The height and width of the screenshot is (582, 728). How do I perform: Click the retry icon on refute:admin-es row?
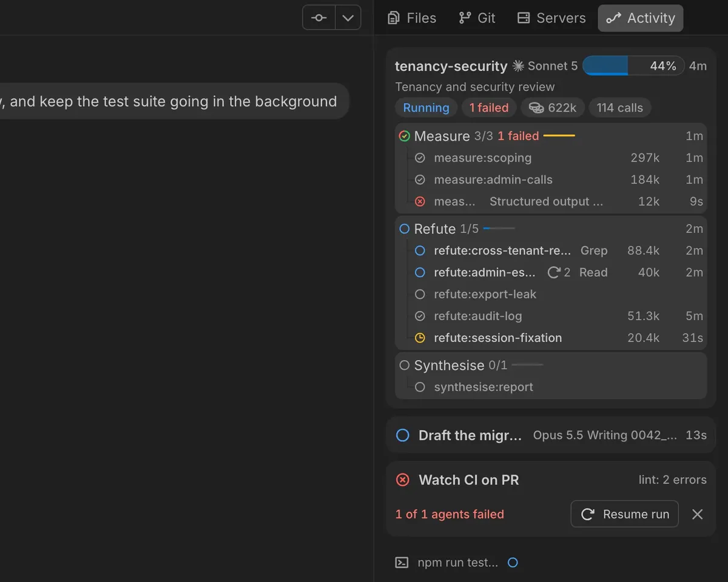click(x=553, y=272)
